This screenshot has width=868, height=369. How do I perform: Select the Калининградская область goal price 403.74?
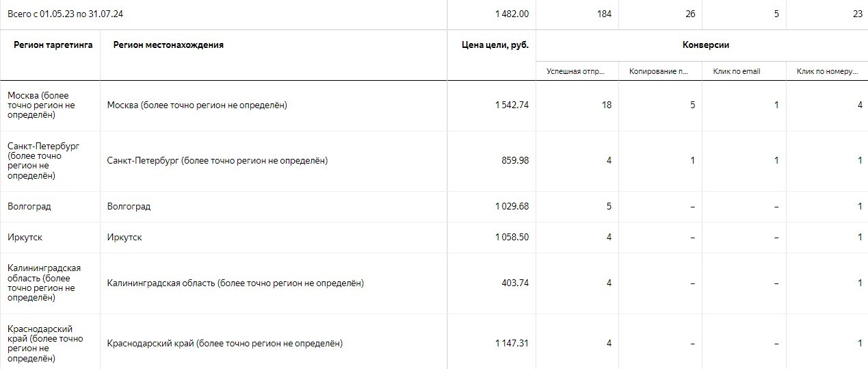[515, 283]
